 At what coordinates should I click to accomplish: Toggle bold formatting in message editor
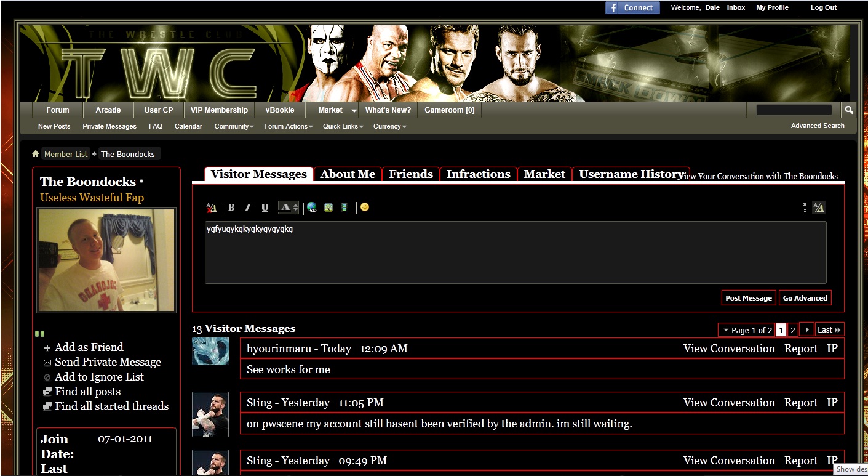[231, 208]
